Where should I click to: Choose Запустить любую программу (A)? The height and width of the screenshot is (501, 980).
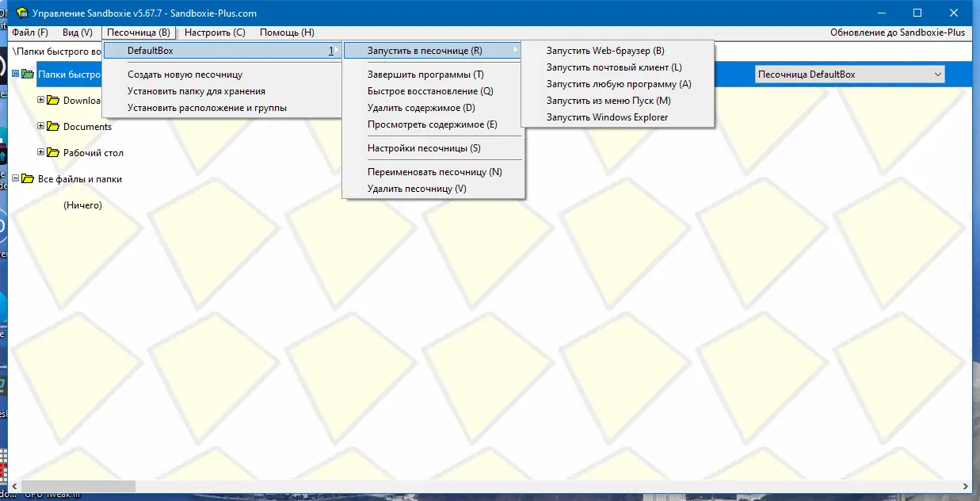click(618, 84)
